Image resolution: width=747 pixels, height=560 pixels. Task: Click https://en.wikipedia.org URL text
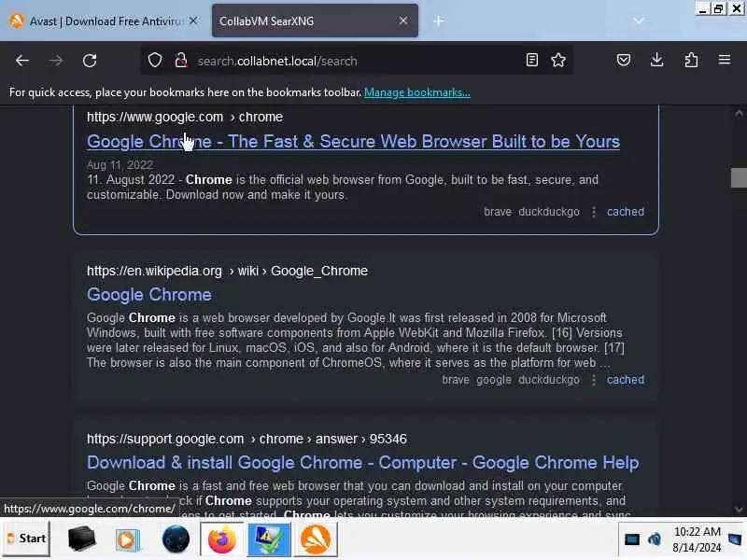(154, 271)
